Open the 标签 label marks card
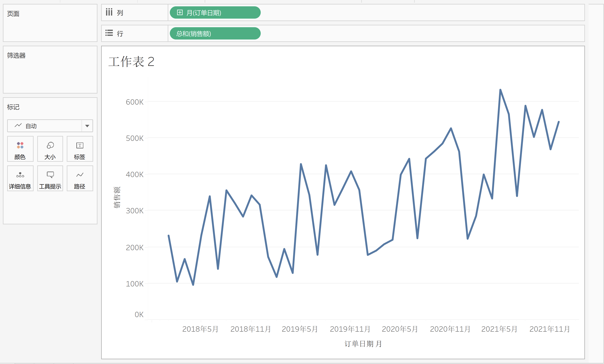Viewport: 604px width, 364px height. click(x=80, y=149)
